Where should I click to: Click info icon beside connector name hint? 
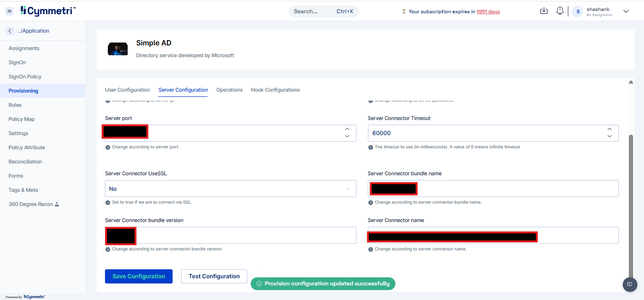(x=370, y=249)
